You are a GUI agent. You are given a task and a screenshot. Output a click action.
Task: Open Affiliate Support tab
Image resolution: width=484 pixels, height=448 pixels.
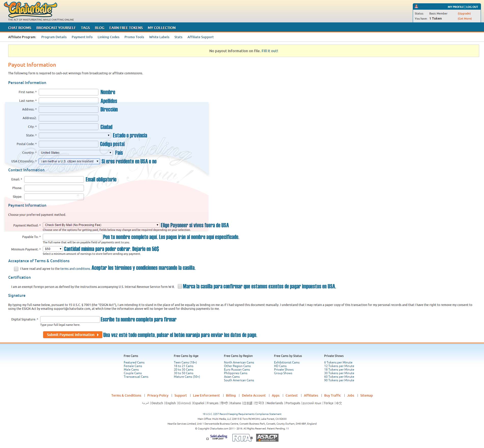200,37
